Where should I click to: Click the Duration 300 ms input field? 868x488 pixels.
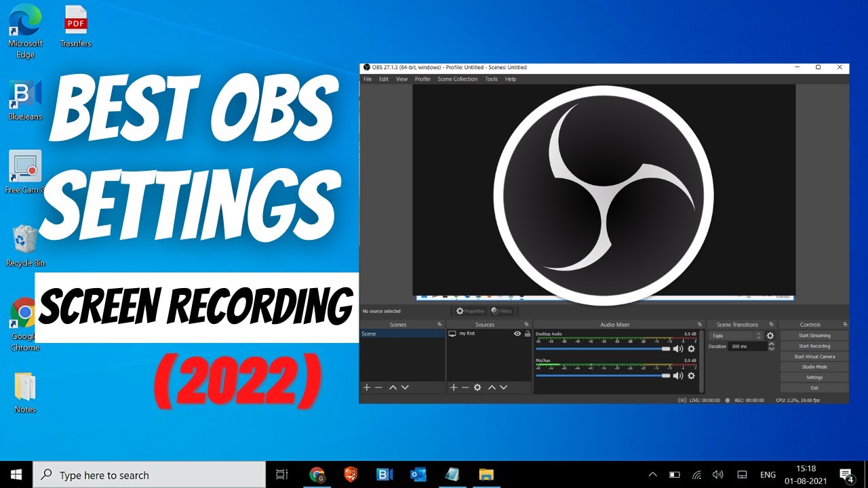747,346
